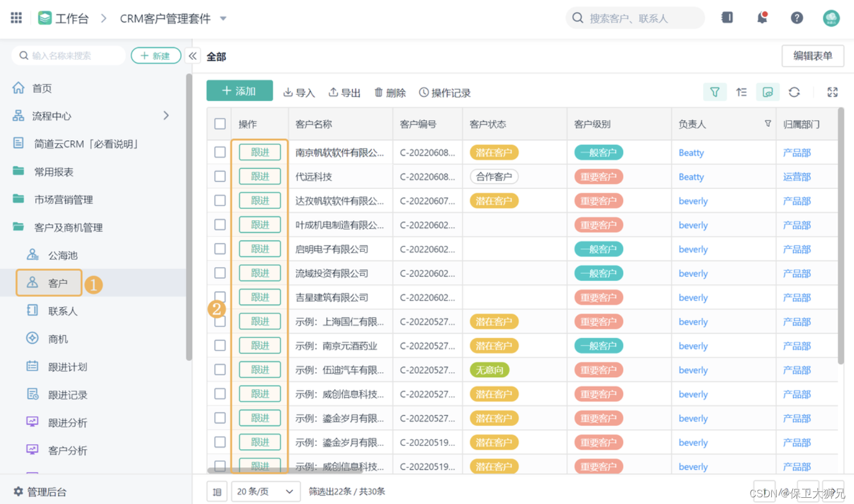Check the 流域投资有限公司 row checkbox
The width and height of the screenshot is (854, 504).
220,273
